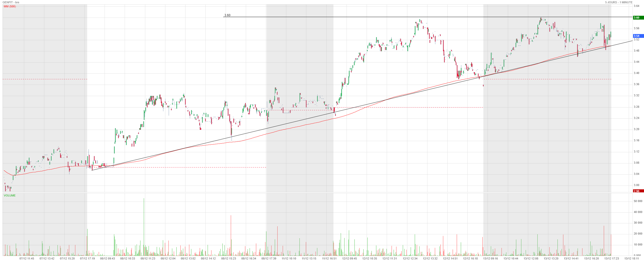644x261 pixels.
Task: Select the 08/12 11:23 time axis label
Action: [148, 258]
